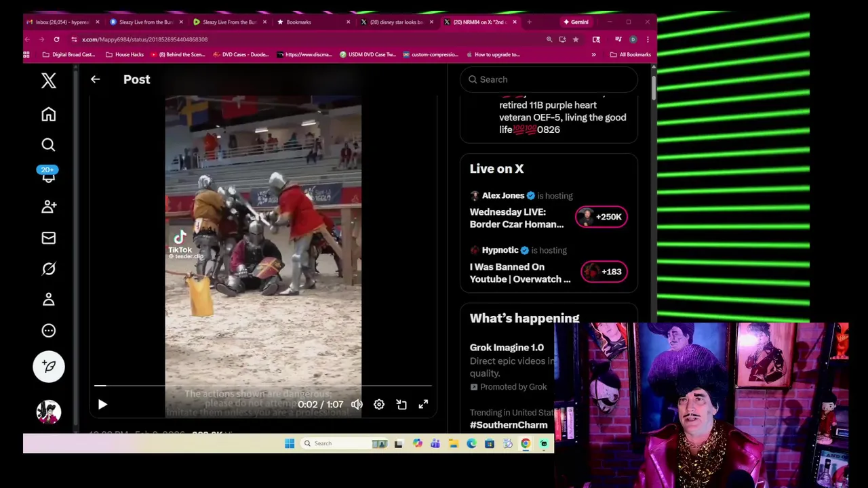Screen dimensions: 868x488
Task: Go back using Post header arrow
Action: click(95, 79)
